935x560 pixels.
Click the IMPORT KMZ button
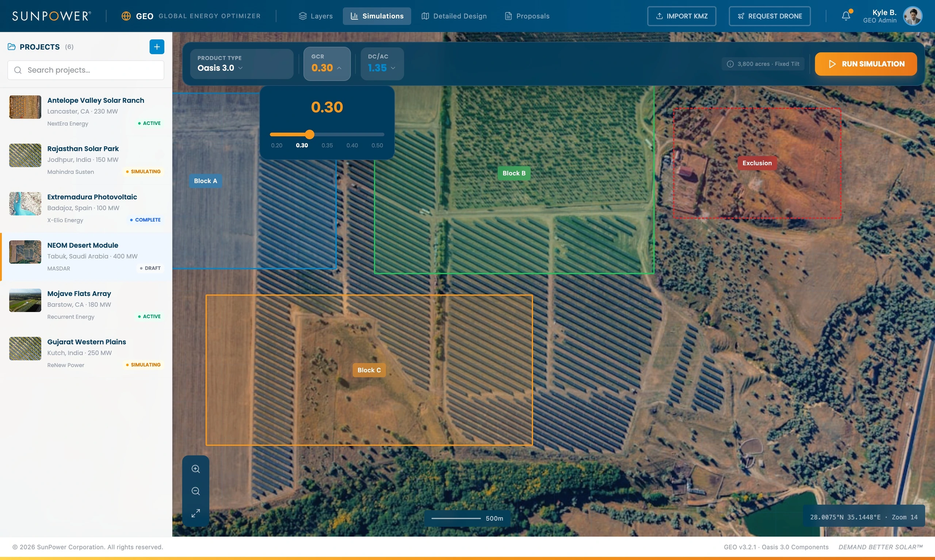coord(682,16)
